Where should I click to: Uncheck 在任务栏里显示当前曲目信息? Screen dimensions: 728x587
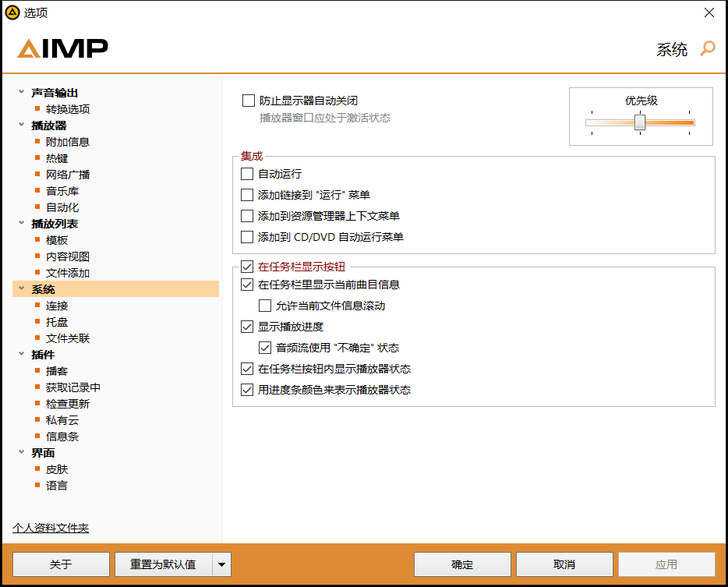click(x=247, y=285)
